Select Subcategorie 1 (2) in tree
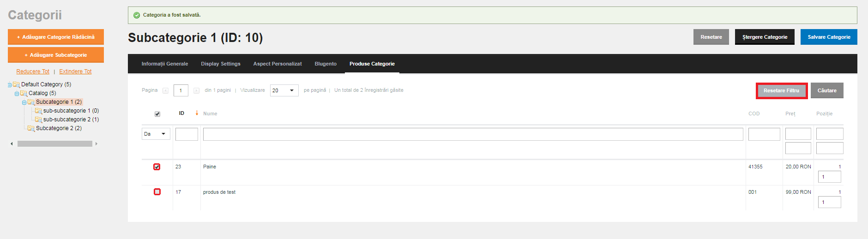Viewport: 868px width, 239px height. (59, 102)
